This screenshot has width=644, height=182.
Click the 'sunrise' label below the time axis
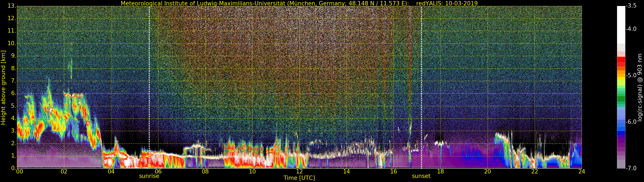(149, 176)
